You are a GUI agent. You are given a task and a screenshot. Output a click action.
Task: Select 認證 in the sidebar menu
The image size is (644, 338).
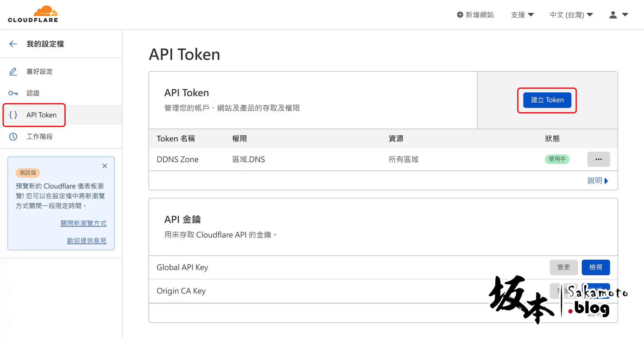(x=33, y=93)
